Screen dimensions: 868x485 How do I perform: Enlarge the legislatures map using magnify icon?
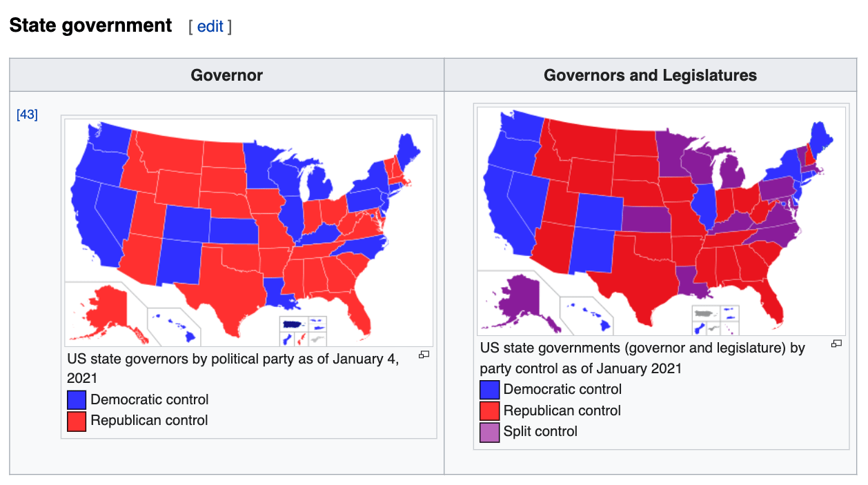[836, 344]
